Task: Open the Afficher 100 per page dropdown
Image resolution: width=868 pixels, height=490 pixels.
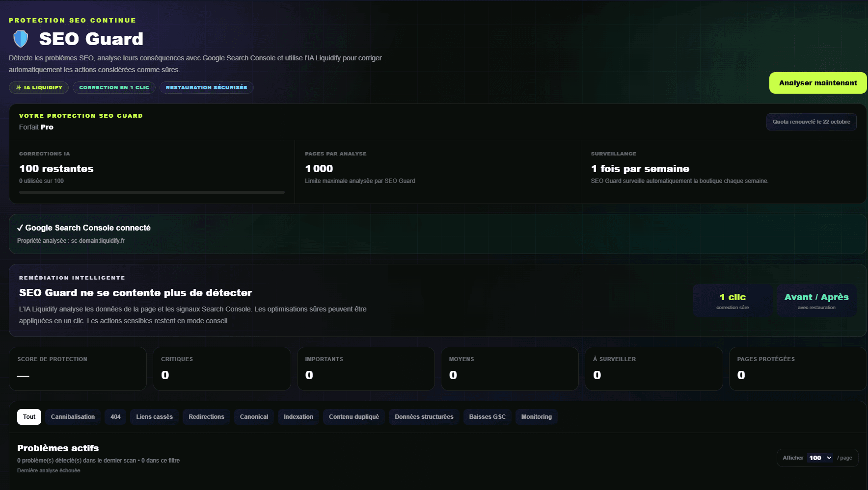Action: [x=820, y=458]
